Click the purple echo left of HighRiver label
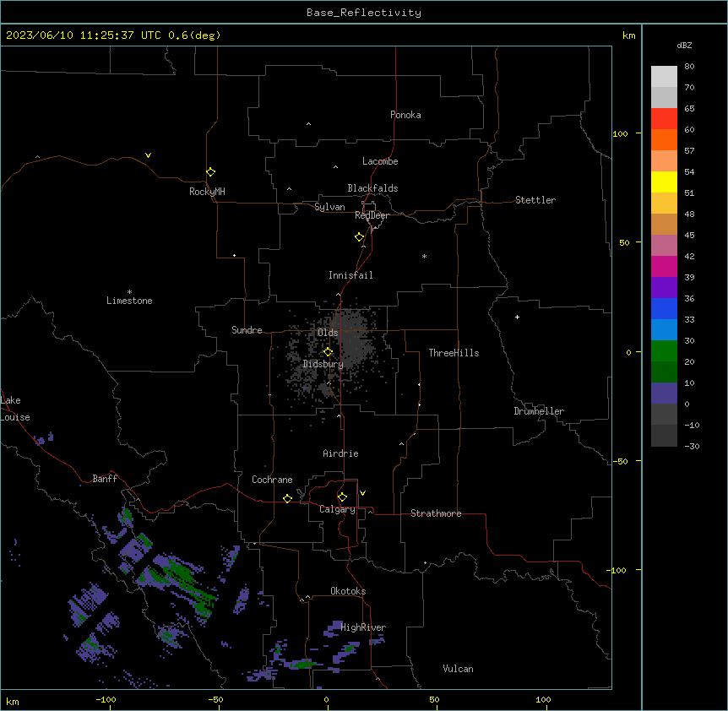The height and width of the screenshot is (711, 728). [x=334, y=629]
